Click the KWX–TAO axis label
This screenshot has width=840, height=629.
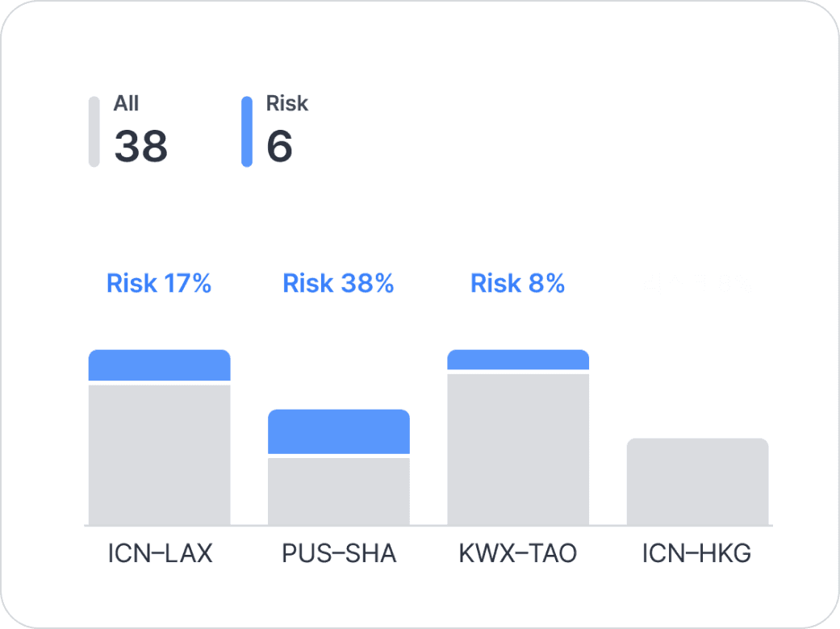[517, 555]
